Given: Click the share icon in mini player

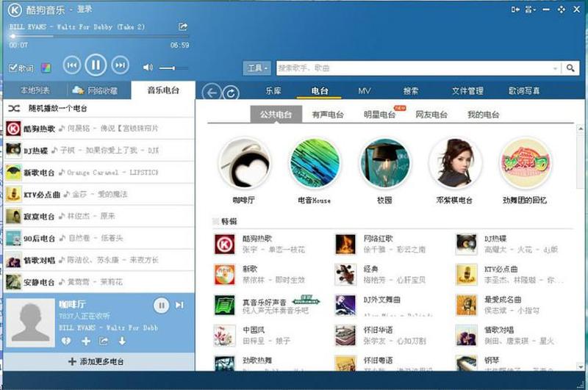Looking at the screenshot, I should click(x=104, y=341).
